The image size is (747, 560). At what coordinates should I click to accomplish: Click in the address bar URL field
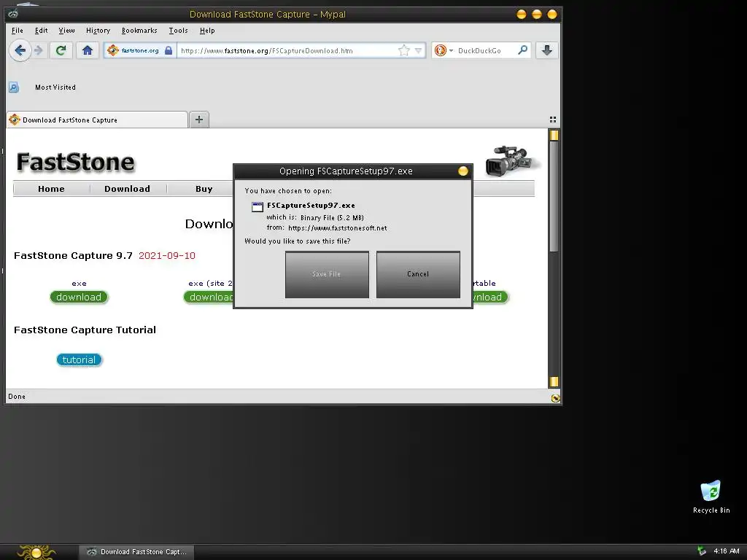(x=286, y=50)
